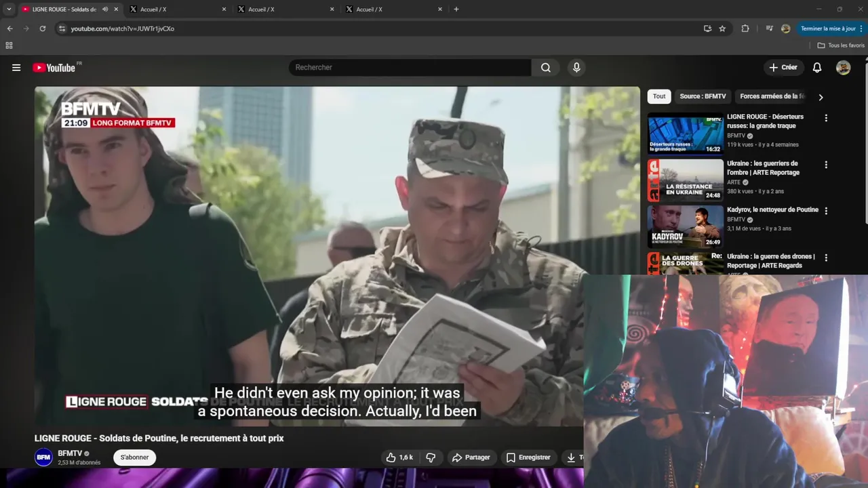Click the video title text
Screen dimensions: 868x488
159,439
